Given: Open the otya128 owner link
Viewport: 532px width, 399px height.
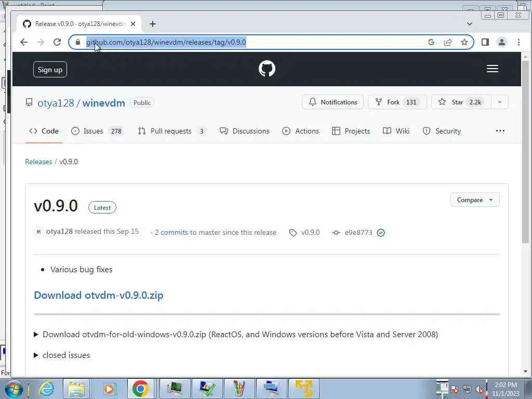Looking at the screenshot, I should pos(56,103).
